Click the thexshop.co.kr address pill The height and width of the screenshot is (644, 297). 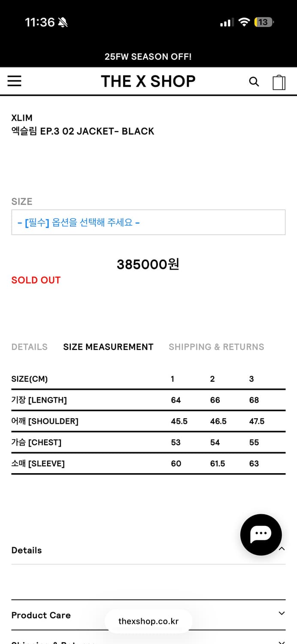148,621
